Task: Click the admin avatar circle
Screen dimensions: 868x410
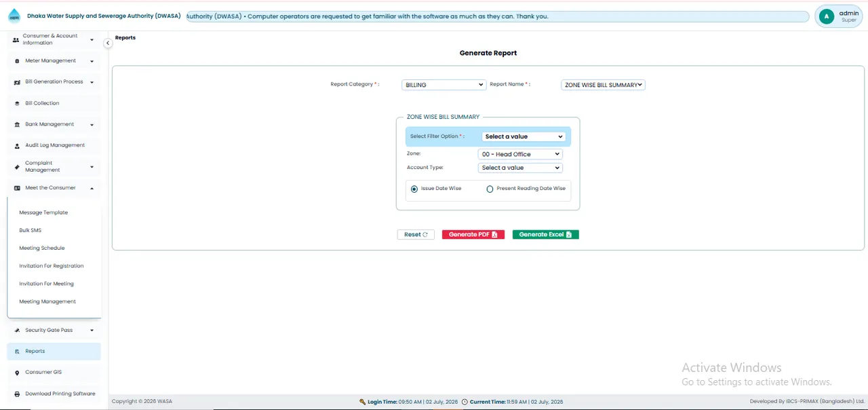Action: [x=826, y=16]
